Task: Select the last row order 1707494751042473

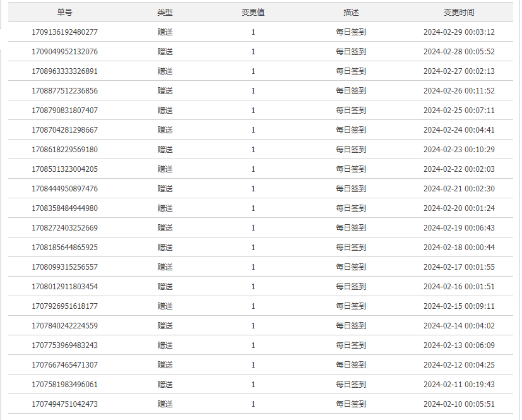Action: point(64,404)
